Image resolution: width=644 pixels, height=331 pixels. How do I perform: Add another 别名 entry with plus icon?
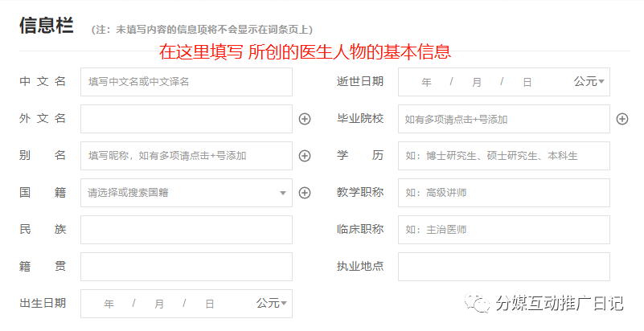[x=305, y=156]
